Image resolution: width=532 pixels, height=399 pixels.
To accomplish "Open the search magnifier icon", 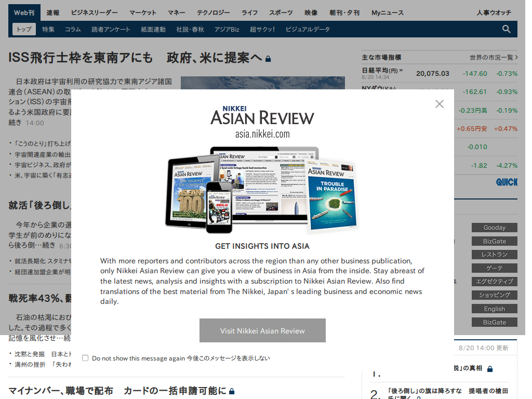I will tap(506, 29).
